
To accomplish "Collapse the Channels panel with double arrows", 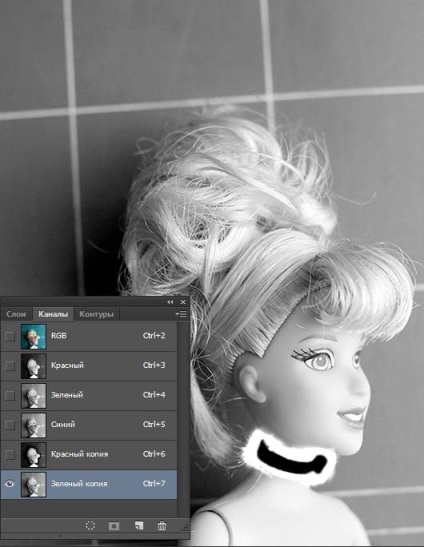I will tap(170, 302).
